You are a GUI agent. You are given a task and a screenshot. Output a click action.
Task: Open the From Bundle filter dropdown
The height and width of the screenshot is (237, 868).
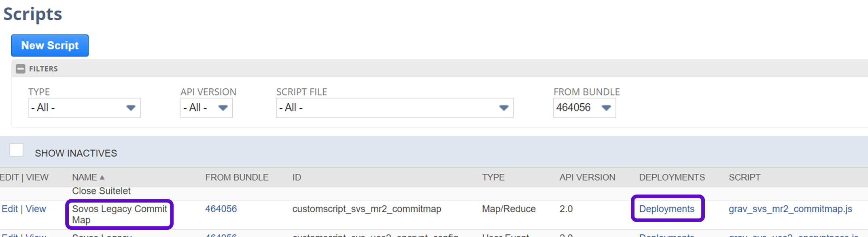(x=584, y=108)
